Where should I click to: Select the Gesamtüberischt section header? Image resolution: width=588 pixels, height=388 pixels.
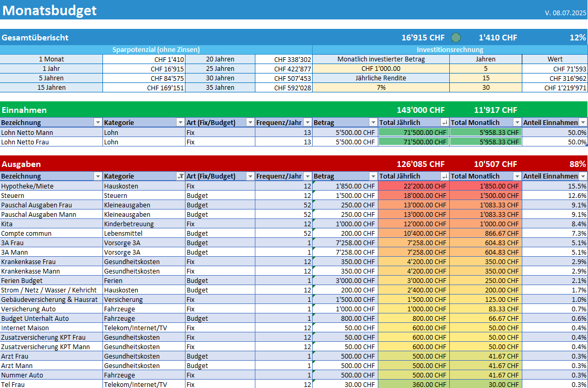pos(294,37)
